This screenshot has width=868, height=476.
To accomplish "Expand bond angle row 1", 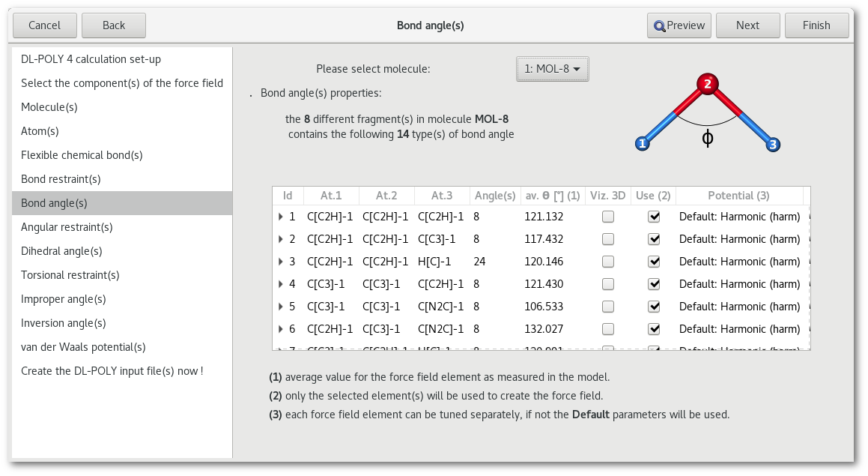I will coord(281,217).
